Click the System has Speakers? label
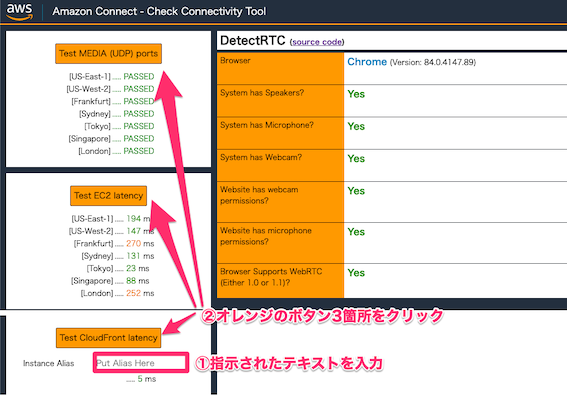 (x=262, y=93)
